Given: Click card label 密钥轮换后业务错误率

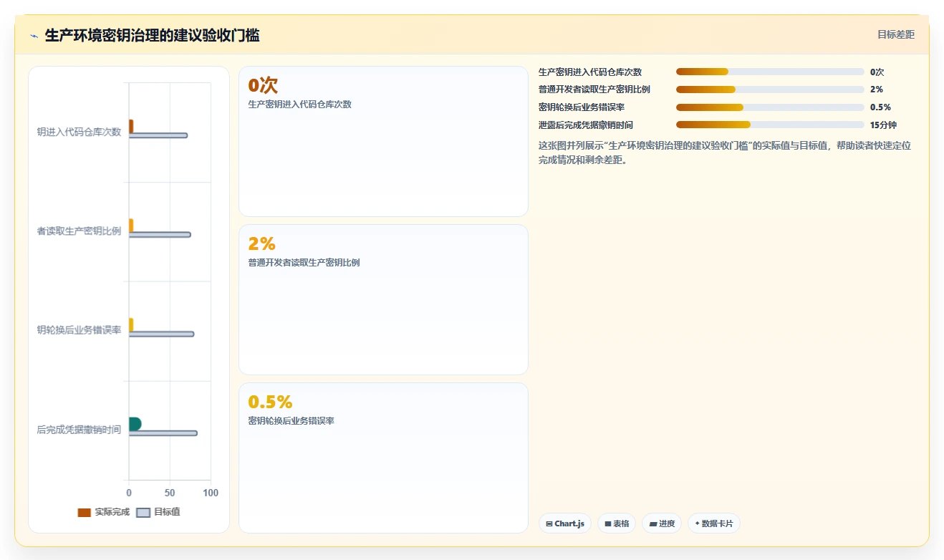Looking at the screenshot, I should pyautogui.click(x=291, y=421).
